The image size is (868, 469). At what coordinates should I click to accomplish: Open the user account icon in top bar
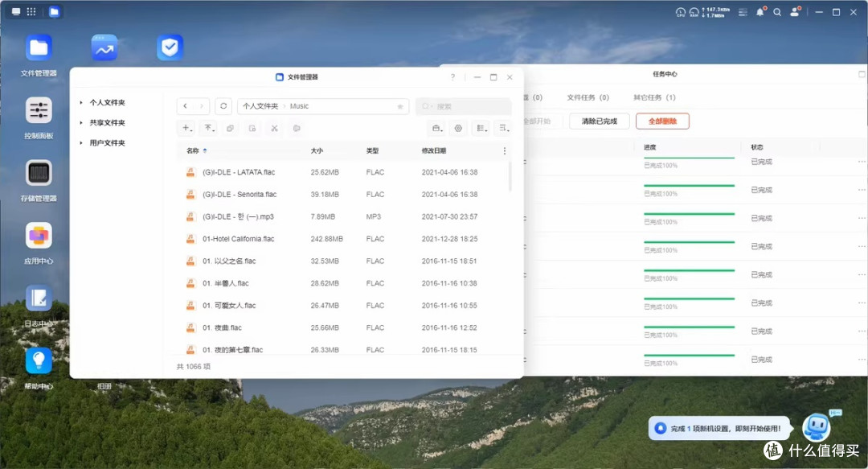(795, 11)
